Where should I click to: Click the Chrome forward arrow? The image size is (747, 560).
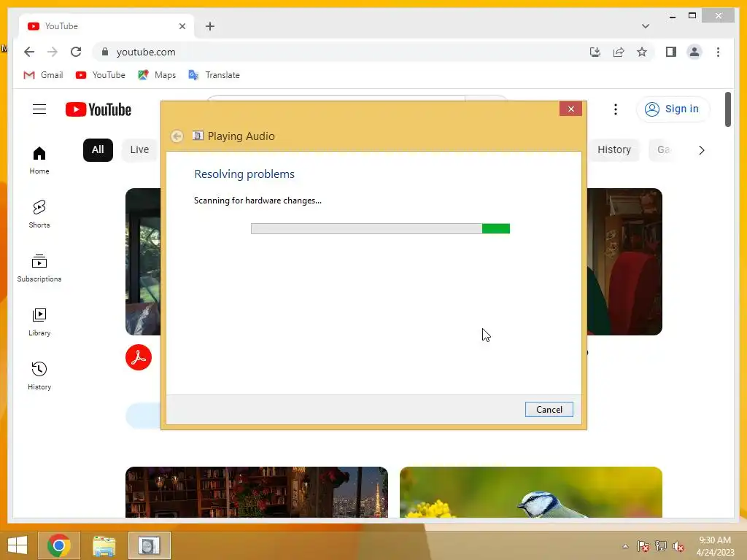[x=53, y=52]
